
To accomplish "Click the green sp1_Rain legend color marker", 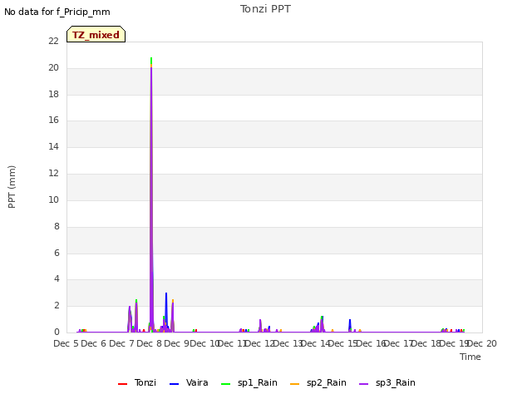I will coord(225,384).
